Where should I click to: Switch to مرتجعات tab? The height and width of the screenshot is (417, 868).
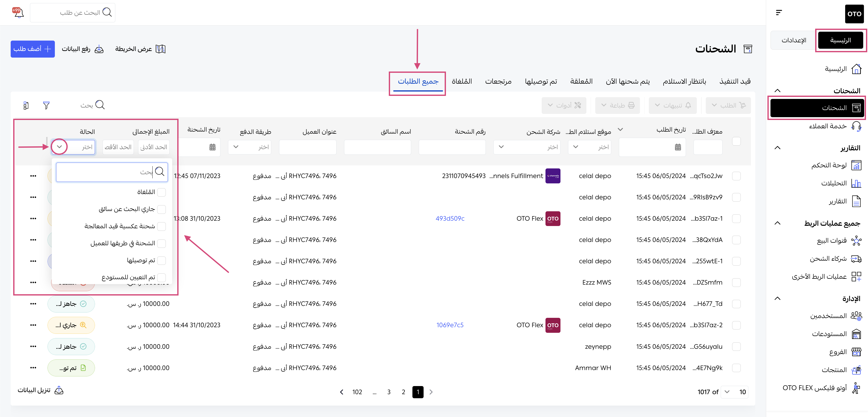click(x=498, y=81)
